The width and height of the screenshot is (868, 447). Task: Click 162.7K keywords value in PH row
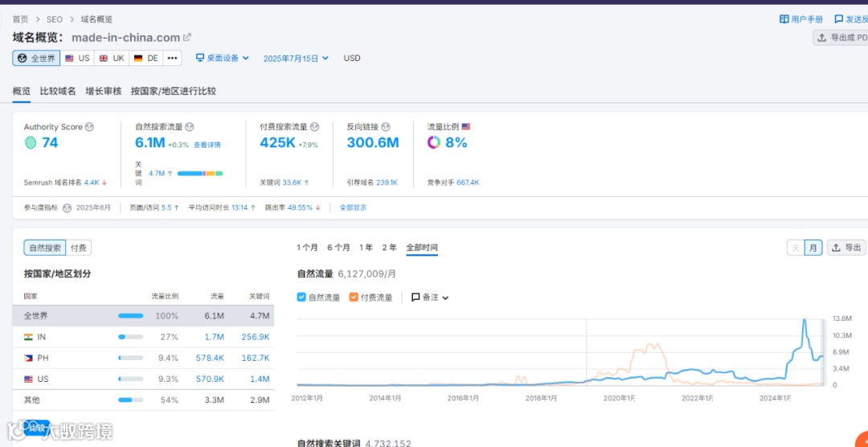(x=256, y=359)
